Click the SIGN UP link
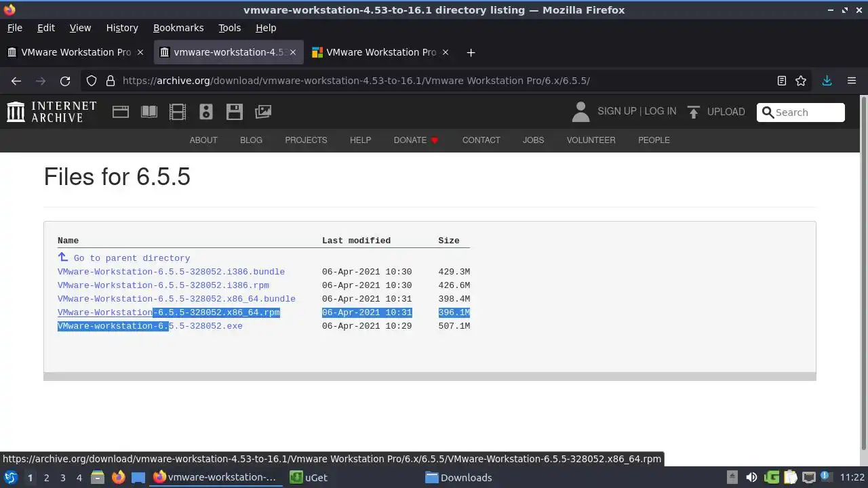This screenshot has width=868, height=488. point(617,111)
